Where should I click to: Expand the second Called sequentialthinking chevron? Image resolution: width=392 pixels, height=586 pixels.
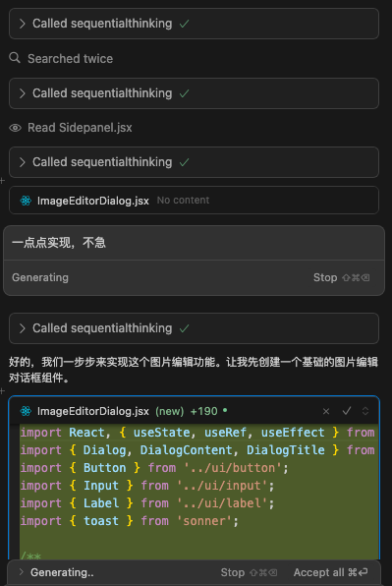click(x=22, y=93)
